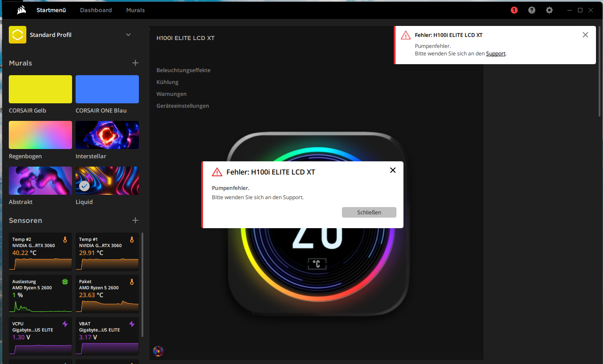Click the round Liquid mural indicator icon
603x364 pixels.
pos(158,351)
